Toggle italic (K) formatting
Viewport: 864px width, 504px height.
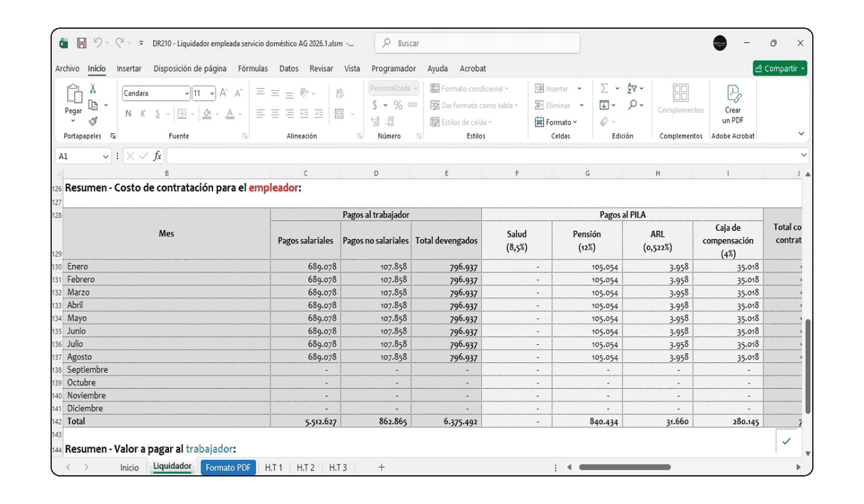pos(143,113)
